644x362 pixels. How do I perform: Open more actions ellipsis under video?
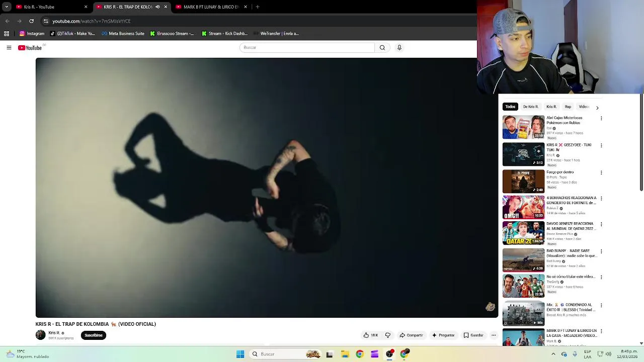pos(494,335)
